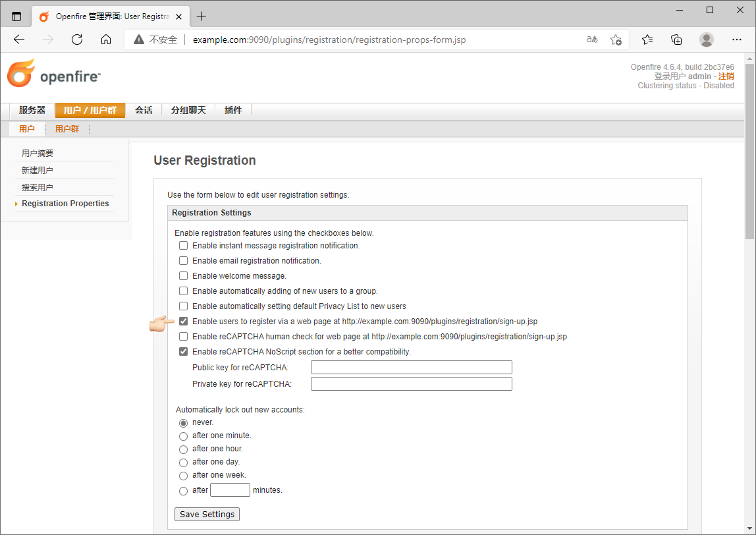The image size is (756, 535).
Task: Click the scrollbar up arrow
Action: click(749, 59)
